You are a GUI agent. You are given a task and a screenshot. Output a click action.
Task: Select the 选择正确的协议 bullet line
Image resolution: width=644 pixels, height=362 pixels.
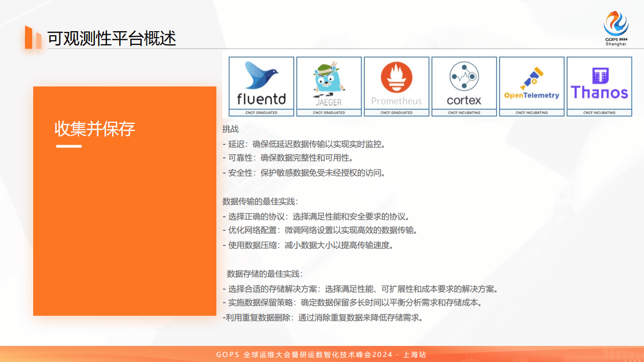pyautogui.click(x=316, y=217)
